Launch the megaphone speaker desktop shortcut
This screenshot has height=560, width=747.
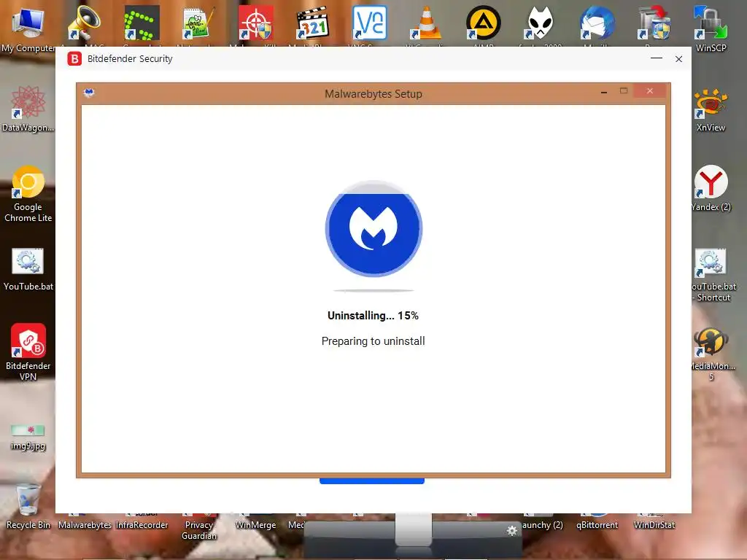click(x=85, y=23)
